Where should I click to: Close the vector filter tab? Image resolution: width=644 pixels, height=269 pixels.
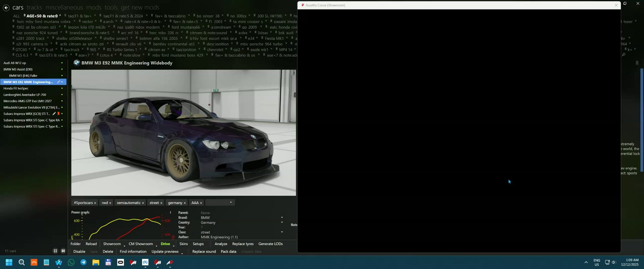tap(96, 21)
